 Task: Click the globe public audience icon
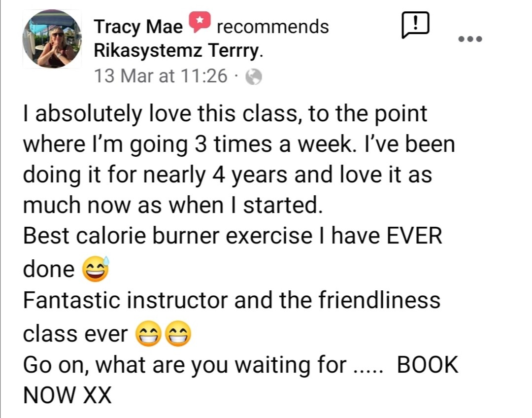pos(254,77)
